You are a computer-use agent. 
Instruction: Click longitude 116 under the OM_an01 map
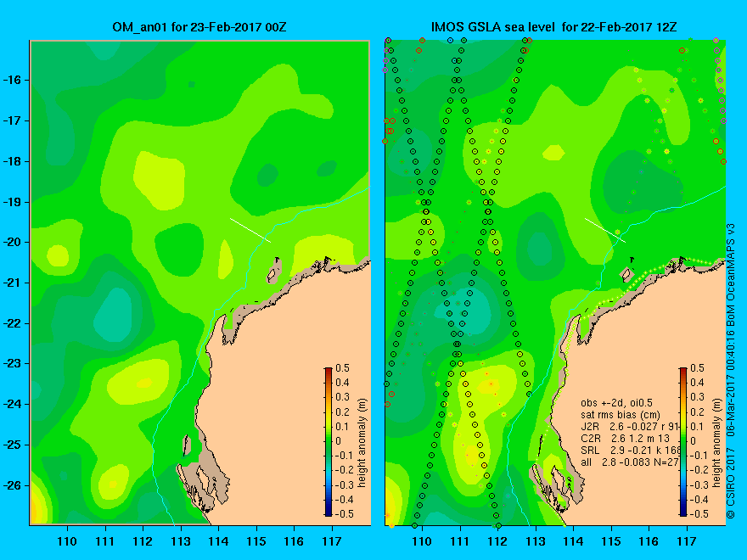[x=294, y=541]
